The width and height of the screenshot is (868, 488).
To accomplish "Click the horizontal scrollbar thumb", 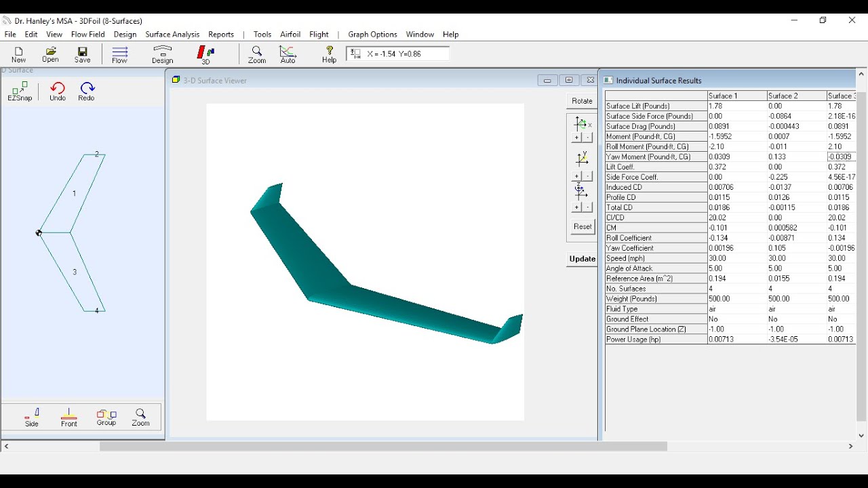I will click(x=384, y=447).
